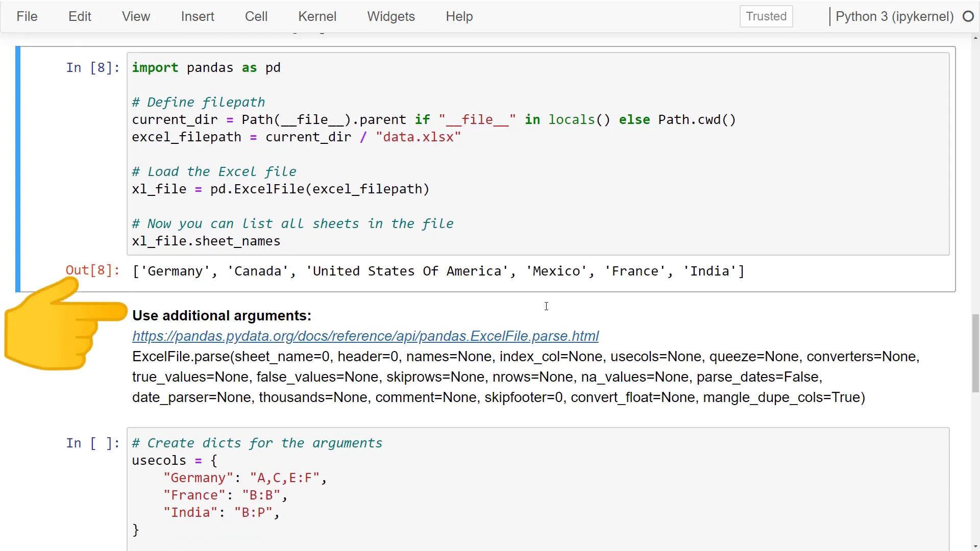This screenshot has width=980, height=551.
Task: Open the Insert menu
Action: click(x=198, y=16)
